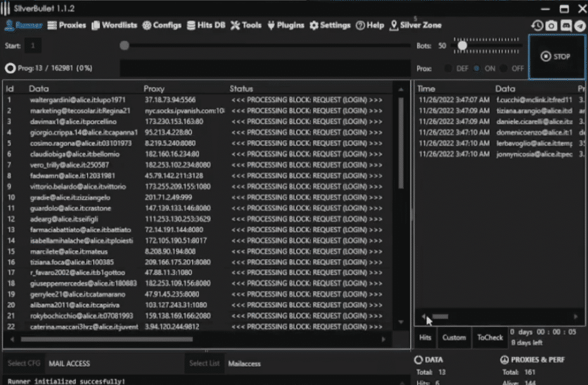This screenshot has width=588, height=385.
Task: Click the Start position slider handle
Action: (x=124, y=46)
